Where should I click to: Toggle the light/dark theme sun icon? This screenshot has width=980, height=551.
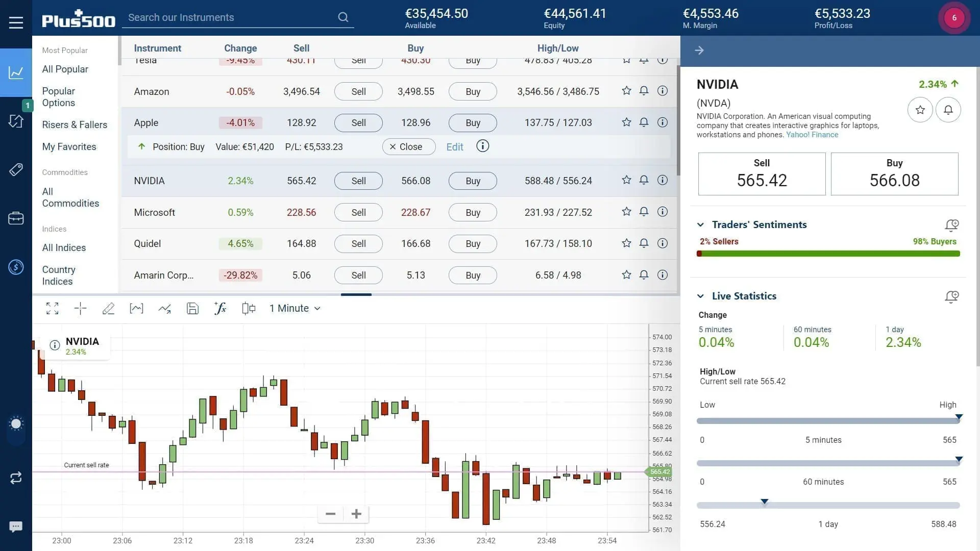(16, 424)
